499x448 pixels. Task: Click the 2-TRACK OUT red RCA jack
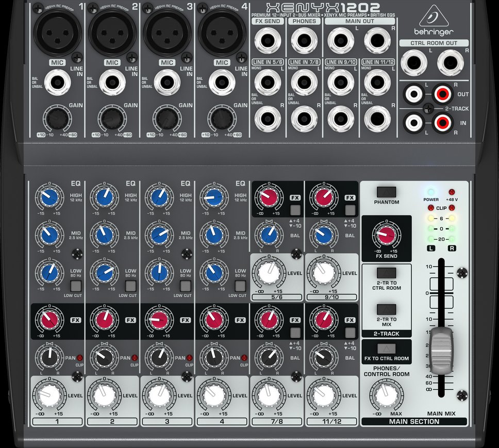[x=443, y=94]
